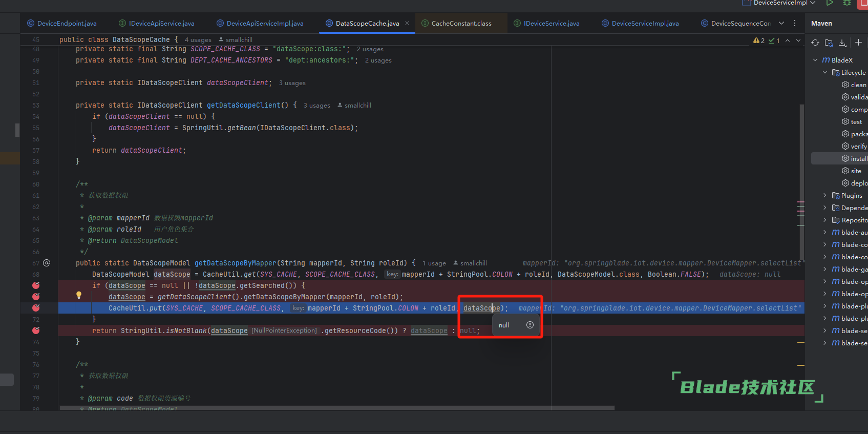Click the 'deploy' lifecycle goal
The height and width of the screenshot is (434, 868).
coord(854,183)
